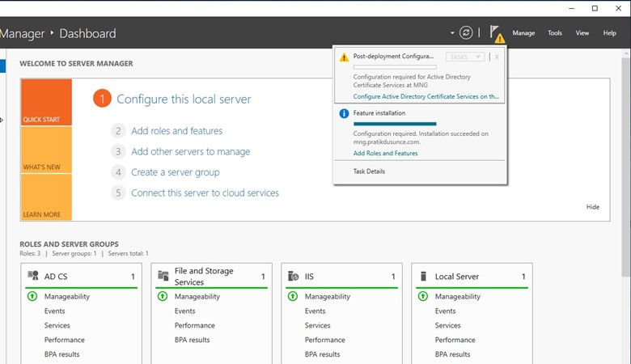The image size is (631, 364).
Task: Click Configure Active Directory Certificate Services link
Action: (x=426, y=96)
